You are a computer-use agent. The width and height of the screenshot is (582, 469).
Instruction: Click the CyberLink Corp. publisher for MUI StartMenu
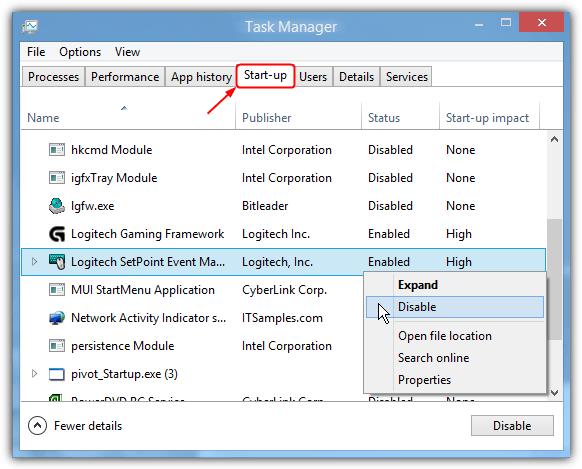284,290
